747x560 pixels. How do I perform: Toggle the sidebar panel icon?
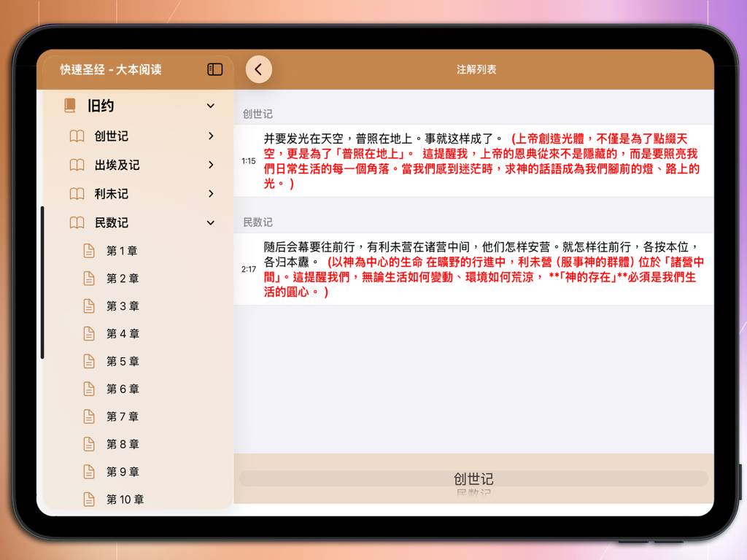[x=214, y=69]
